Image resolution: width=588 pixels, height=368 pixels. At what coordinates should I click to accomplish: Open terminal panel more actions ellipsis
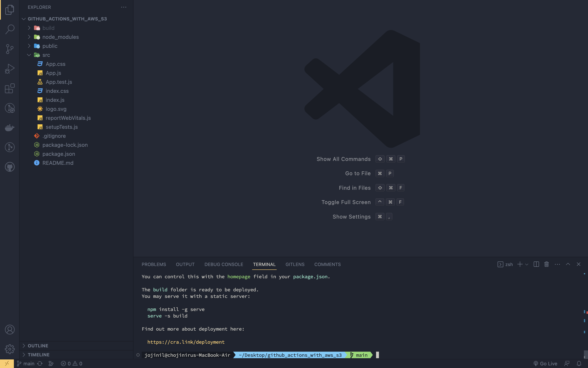click(x=557, y=264)
